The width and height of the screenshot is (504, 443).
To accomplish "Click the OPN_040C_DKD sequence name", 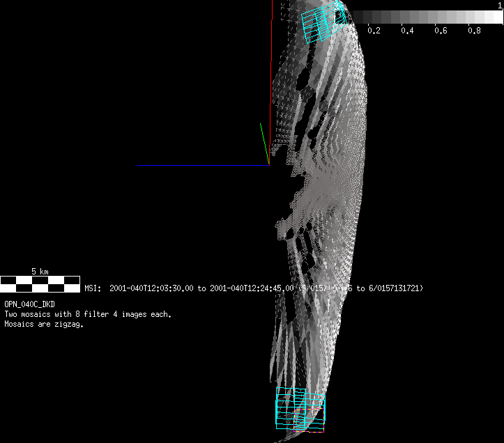I will [29, 305].
